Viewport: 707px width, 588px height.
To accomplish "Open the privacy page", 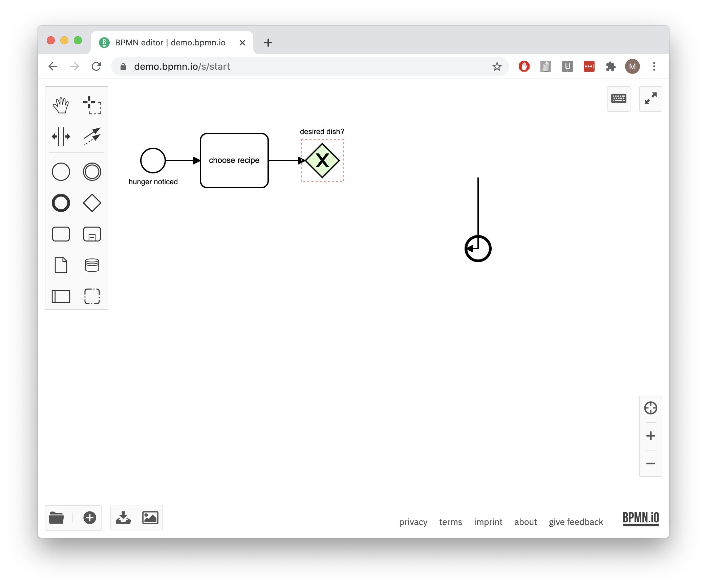I will click(x=413, y=522).
